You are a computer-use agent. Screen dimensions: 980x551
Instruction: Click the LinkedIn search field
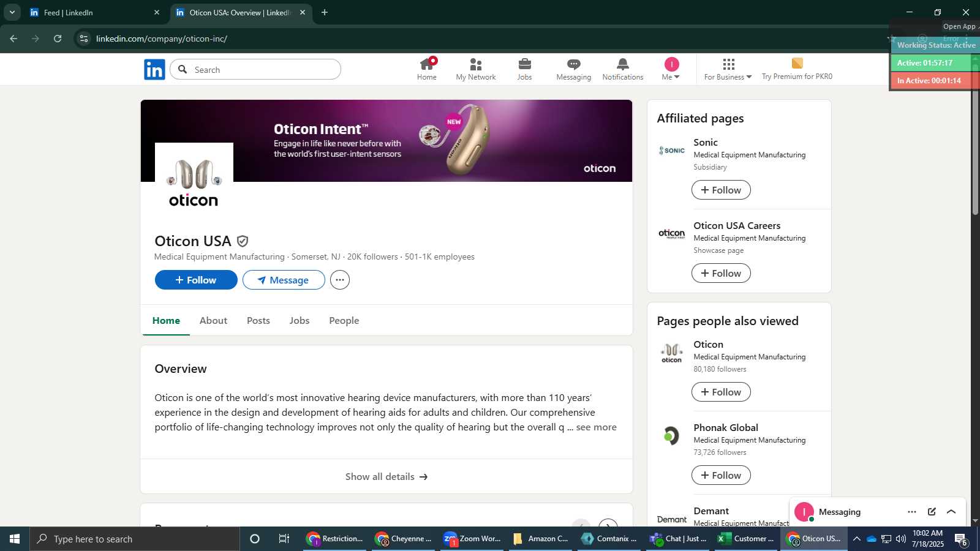tap(255, 69)
